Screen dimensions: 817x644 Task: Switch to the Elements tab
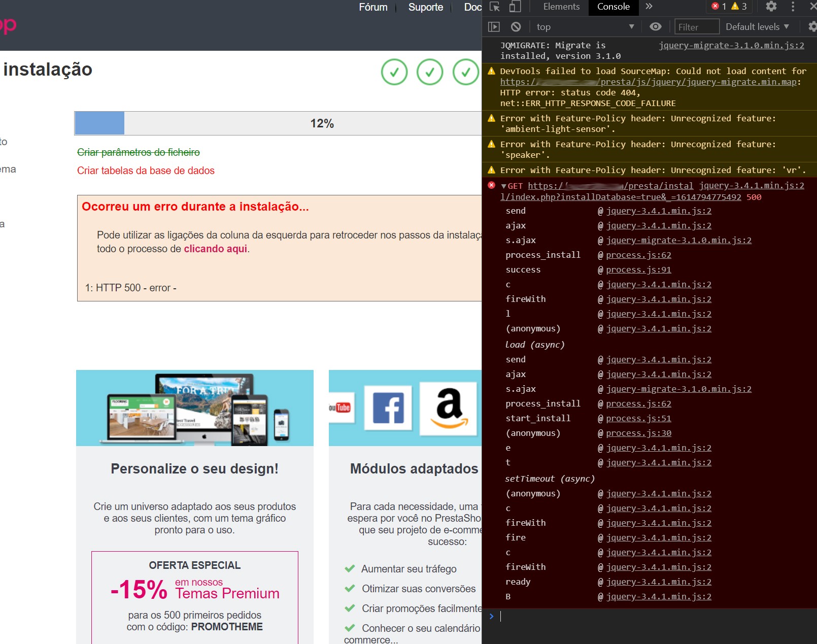[561, 7]
